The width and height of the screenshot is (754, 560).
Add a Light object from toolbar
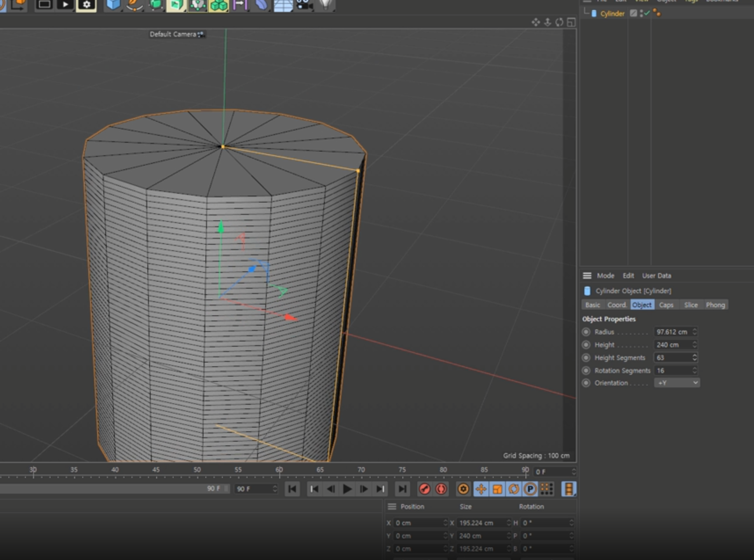(x=325, y=5)
